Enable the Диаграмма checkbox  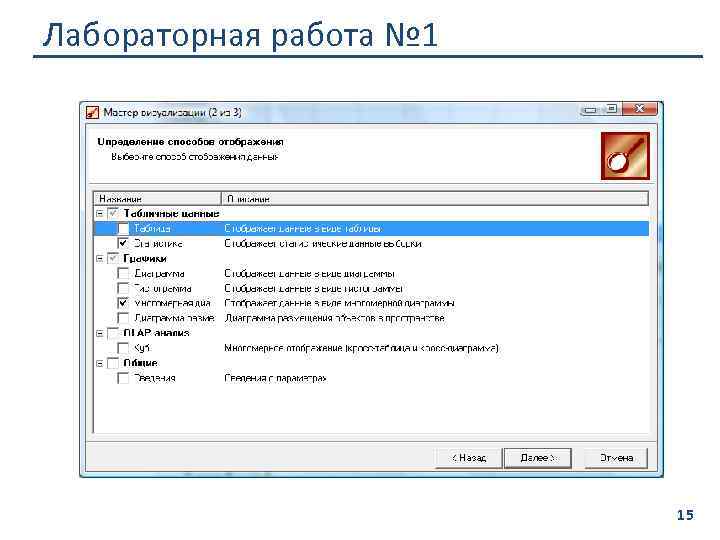tap(123, 273)
